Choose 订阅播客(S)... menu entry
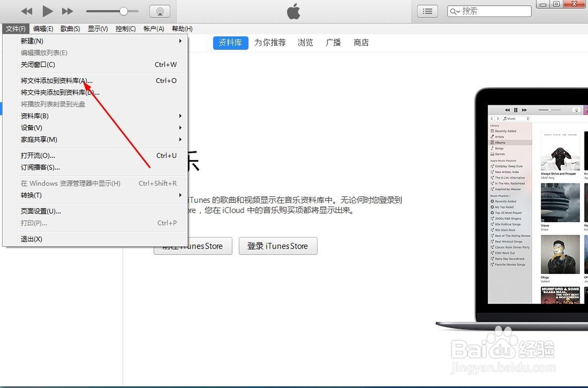Screen dimensions: 588x388 coord(95,167)
